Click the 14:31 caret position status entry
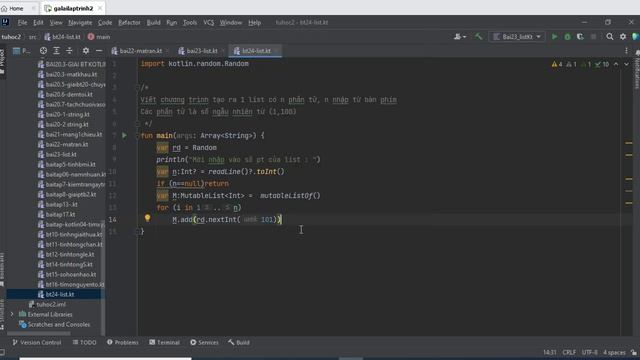 pos(550,352)
